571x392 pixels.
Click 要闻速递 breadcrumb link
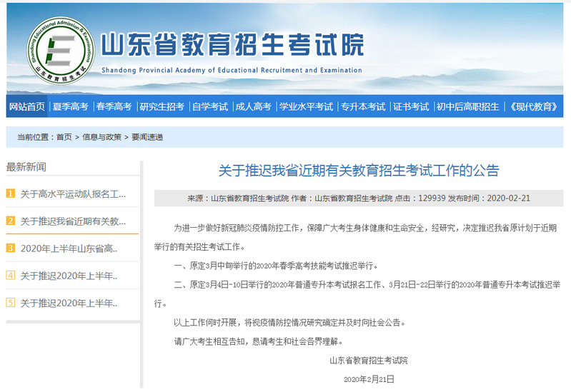(147, 137)
